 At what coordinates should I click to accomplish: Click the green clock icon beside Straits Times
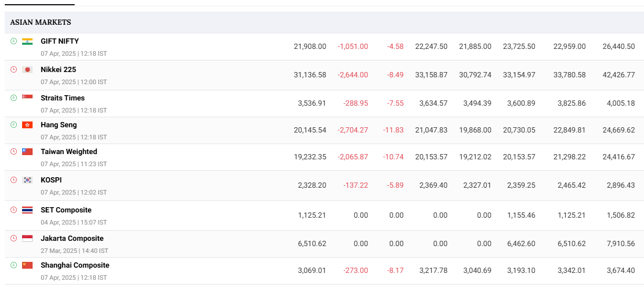pos(14,98)
